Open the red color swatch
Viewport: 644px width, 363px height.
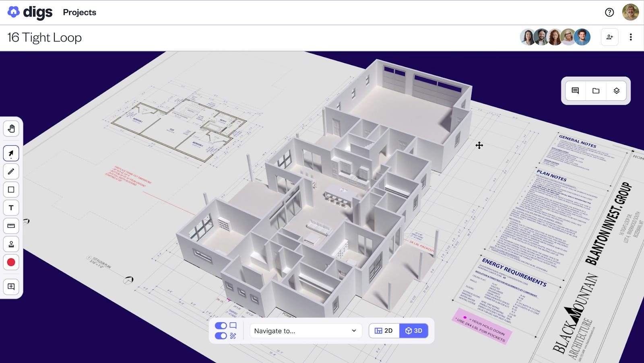click(x=11, y=262)
